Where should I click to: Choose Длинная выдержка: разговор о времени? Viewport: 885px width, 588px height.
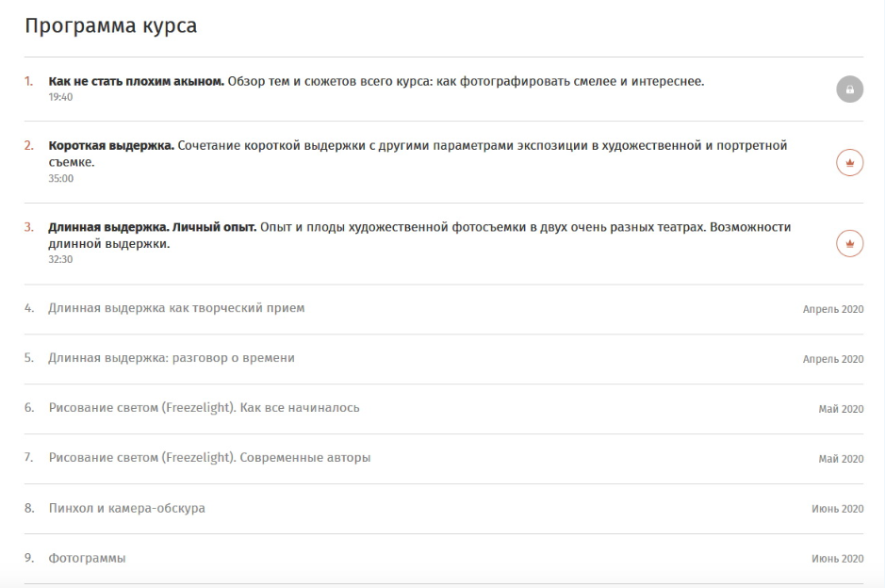click(x=172, y=358)
